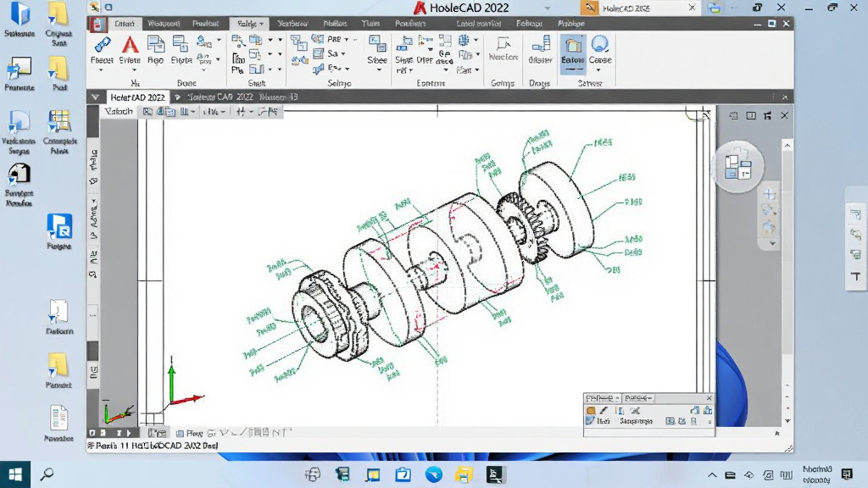Click the status bar text at window bottom
This screenshot has height=488, width=868.
pyautogui.click(x=153, y=446)
